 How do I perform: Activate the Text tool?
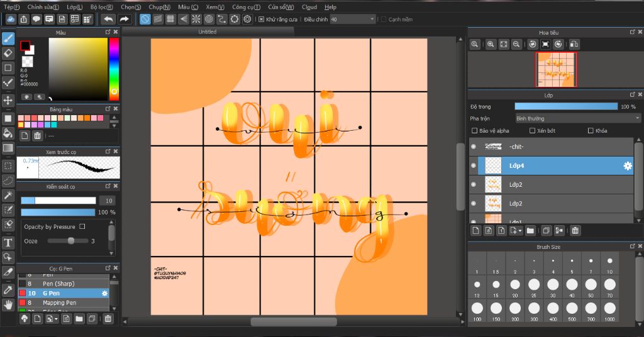coord(8,243)
